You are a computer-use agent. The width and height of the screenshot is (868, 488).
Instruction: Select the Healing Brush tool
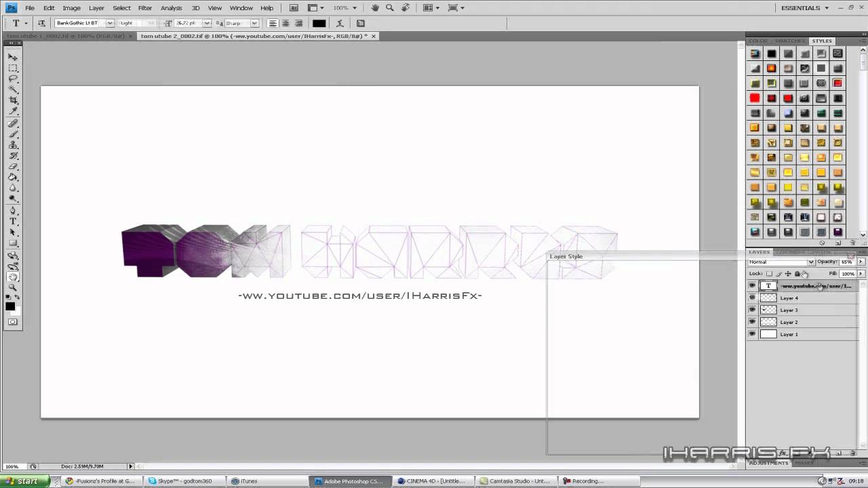coord(13,123)
